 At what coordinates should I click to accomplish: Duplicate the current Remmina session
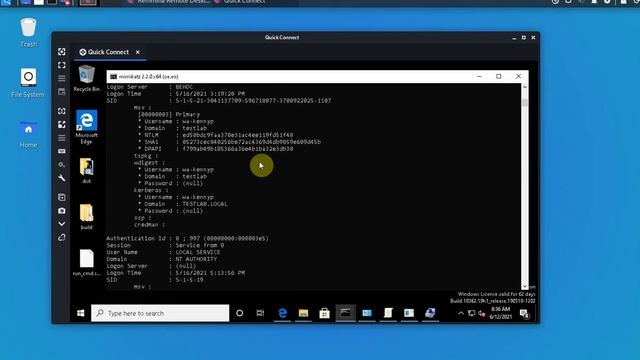[62, 197]
